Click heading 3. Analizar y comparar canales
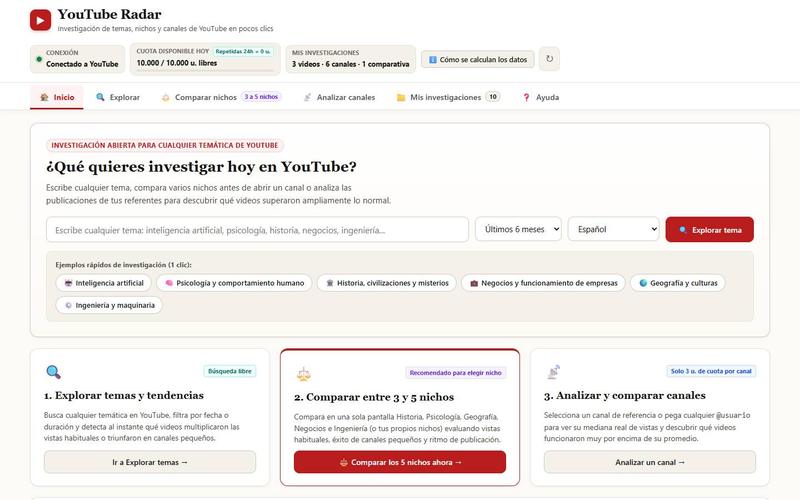The height and width of the screenshot is (500, 800). 625,395
